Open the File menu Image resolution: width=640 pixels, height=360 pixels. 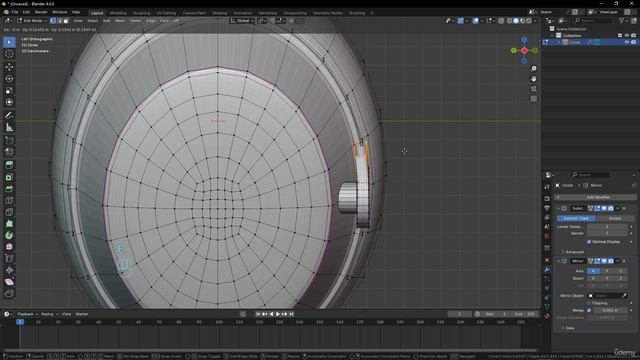15,12
